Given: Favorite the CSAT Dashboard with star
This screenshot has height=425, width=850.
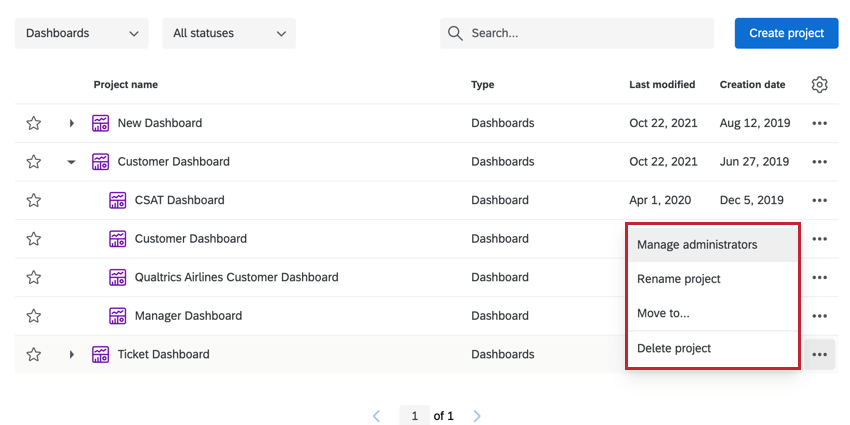Looking at the screenshot, I should [34, 200].
